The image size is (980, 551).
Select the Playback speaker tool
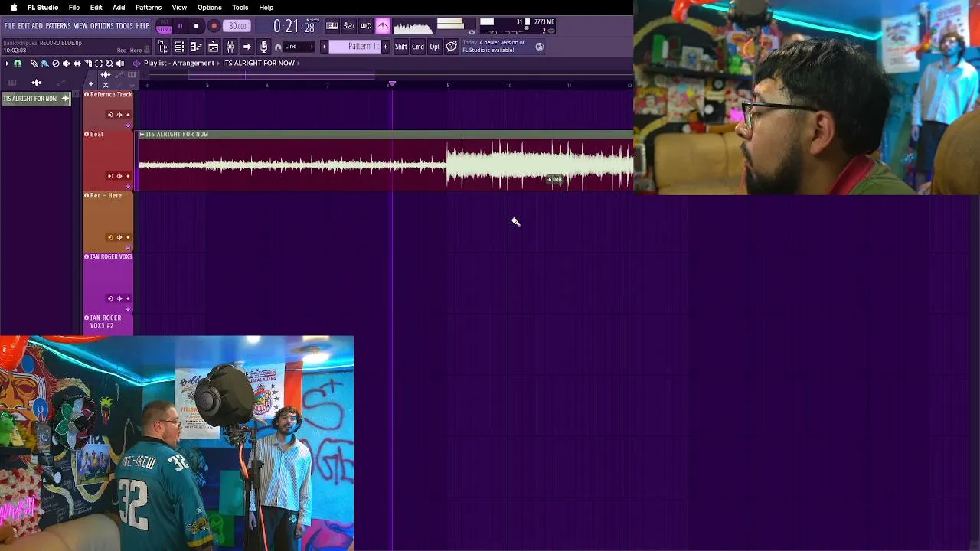coord(120,64)
